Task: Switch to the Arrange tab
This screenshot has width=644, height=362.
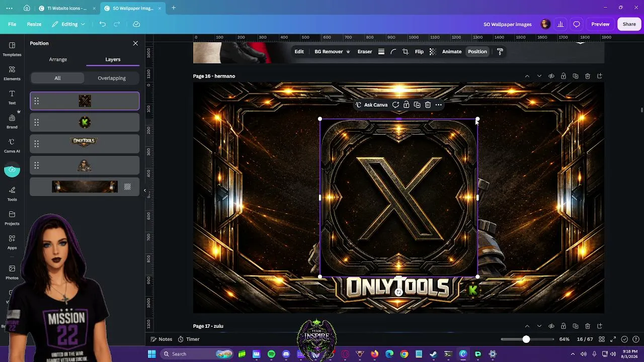Action: point(58,59)
